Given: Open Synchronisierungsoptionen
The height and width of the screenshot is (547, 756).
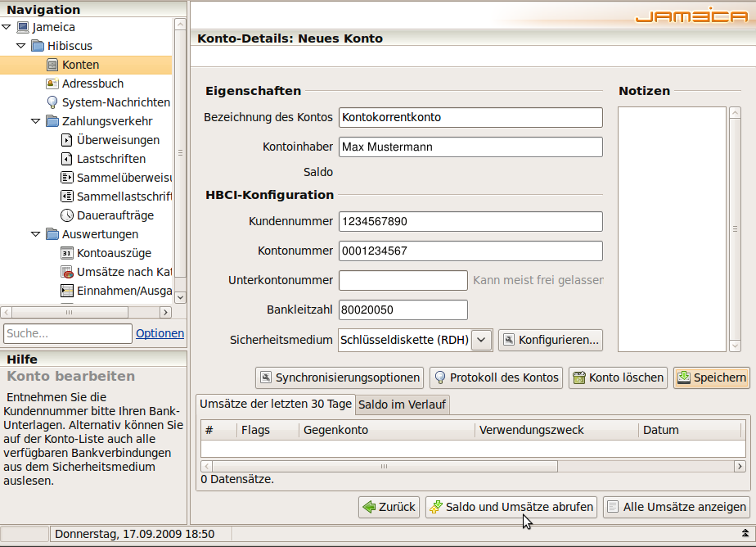Looking at the screenshot, I should pyautogui.click(x=340, y=377).
